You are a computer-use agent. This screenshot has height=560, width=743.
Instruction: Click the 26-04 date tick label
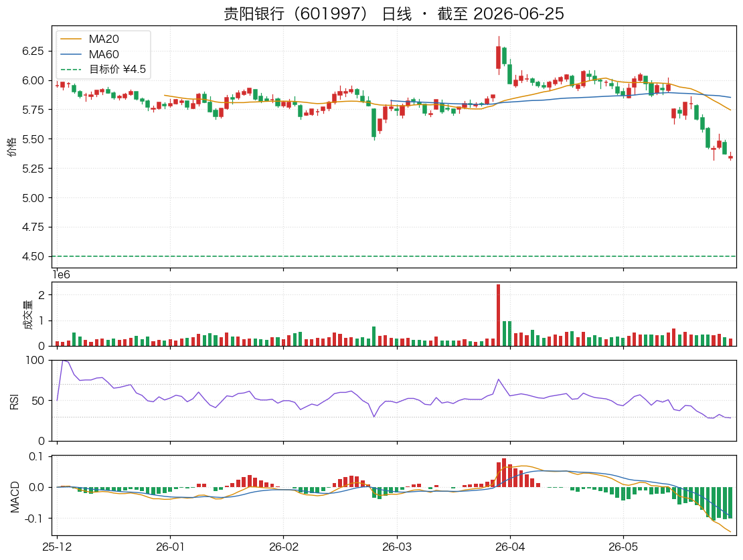tap(510, 547)
